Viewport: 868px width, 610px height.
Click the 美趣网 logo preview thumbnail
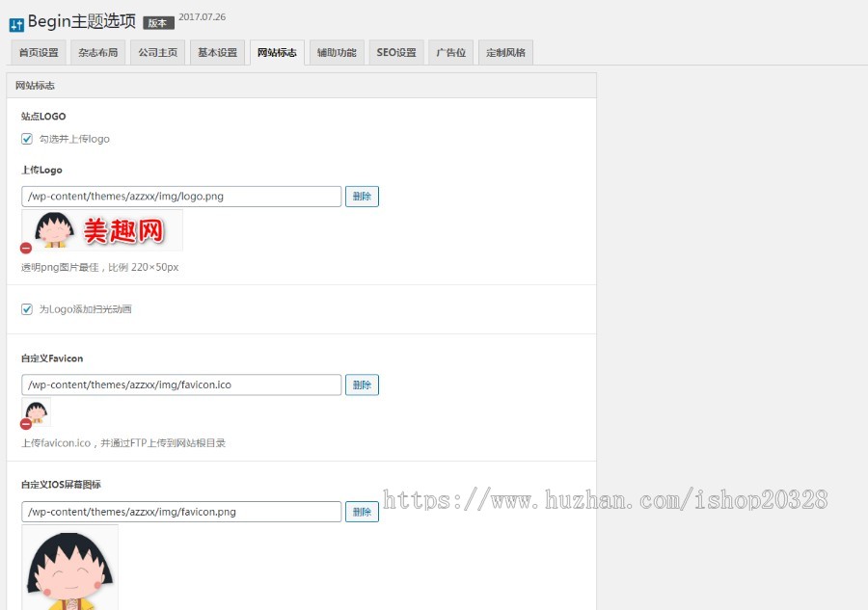[102, 230]
